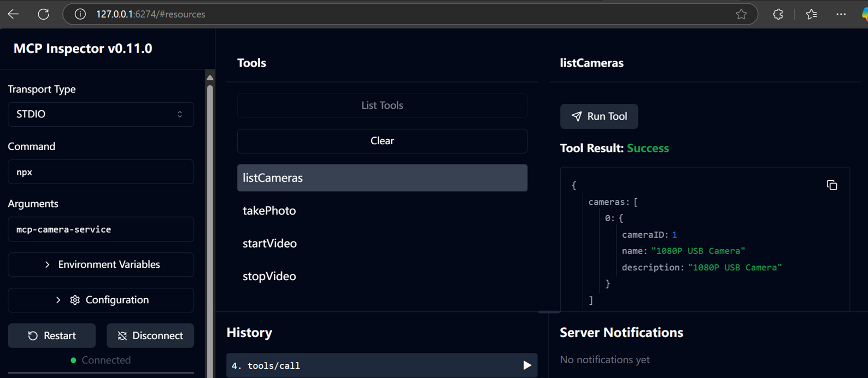The image size is (868, 378).
Task: Open the browser favorites list icon
Action: [x=812, y=14]
